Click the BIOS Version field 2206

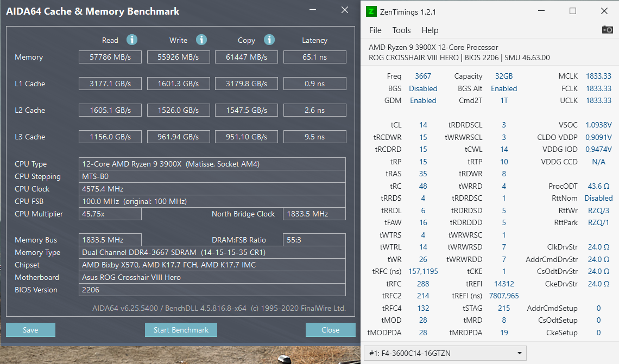[212, 290]
